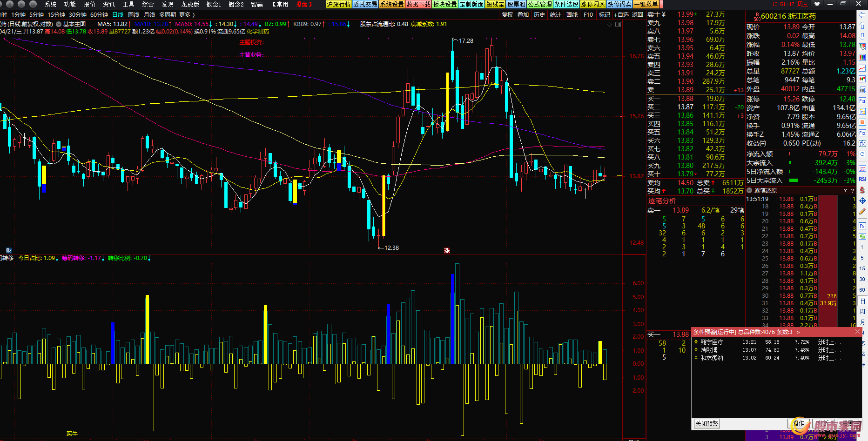Open the 龙虎版 menu

tap(190, 4)
